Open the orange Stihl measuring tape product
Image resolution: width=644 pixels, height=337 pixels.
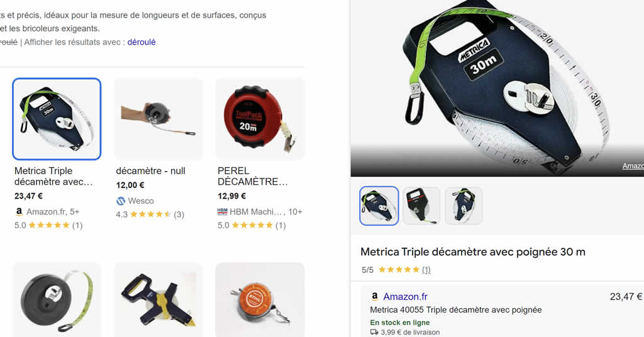(x=260, y=300)
